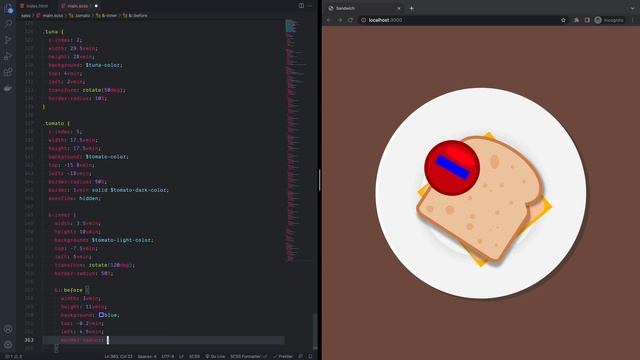Open the Extensions view
Viewport: 640px width, 360px height.
point(8,72)
